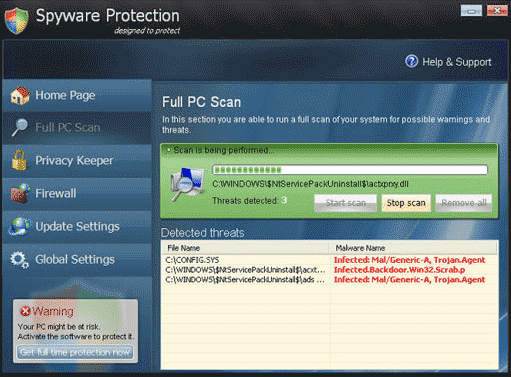Click the Detected threats heading
Screen dimensions: 511x377
[203, 233]
